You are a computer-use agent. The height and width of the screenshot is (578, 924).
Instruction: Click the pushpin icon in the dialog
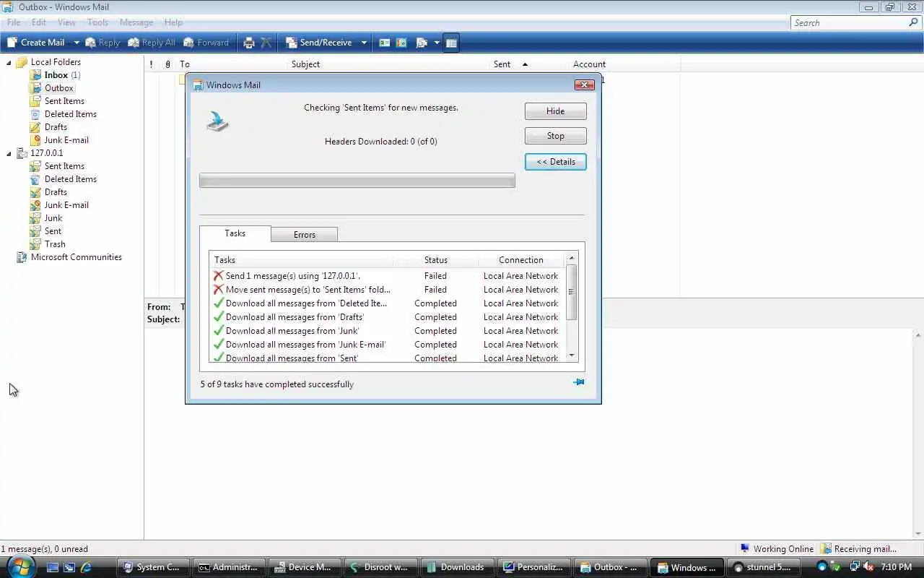(579, 382)
